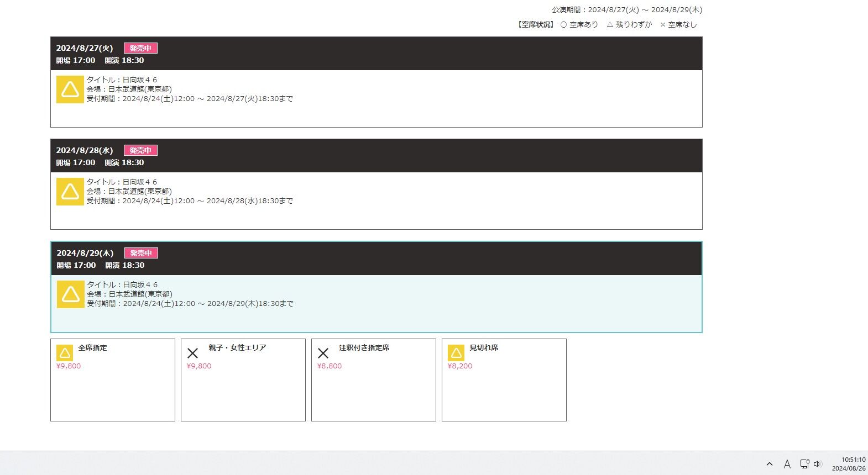Click availability triangle icon for 2024/8/28 show
The width and height of the screenshot is (868, 475).
[x=70, y=192]
